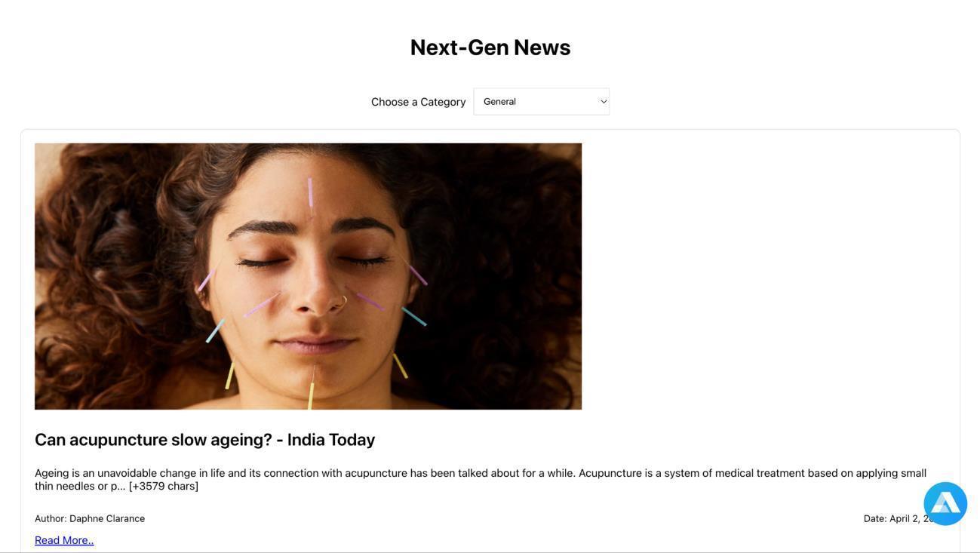Click empty card area beside the photo
The image size is (980, 553).
762,276
